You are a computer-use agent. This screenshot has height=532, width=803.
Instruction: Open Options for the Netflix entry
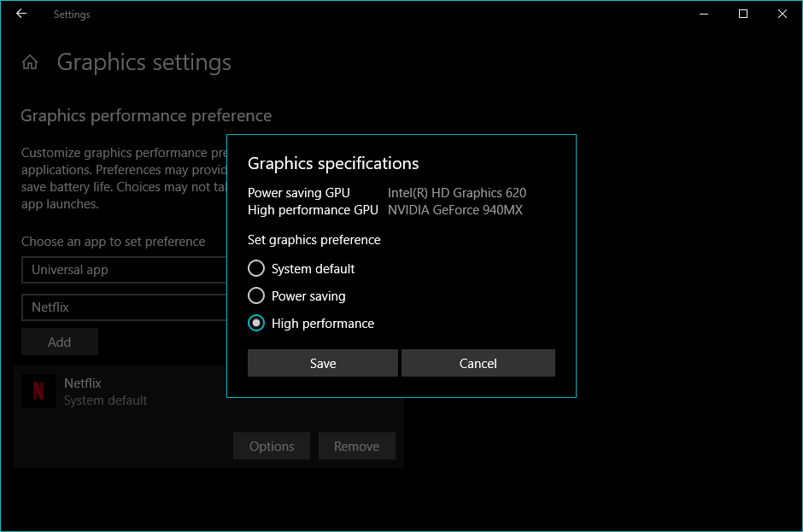272,446
